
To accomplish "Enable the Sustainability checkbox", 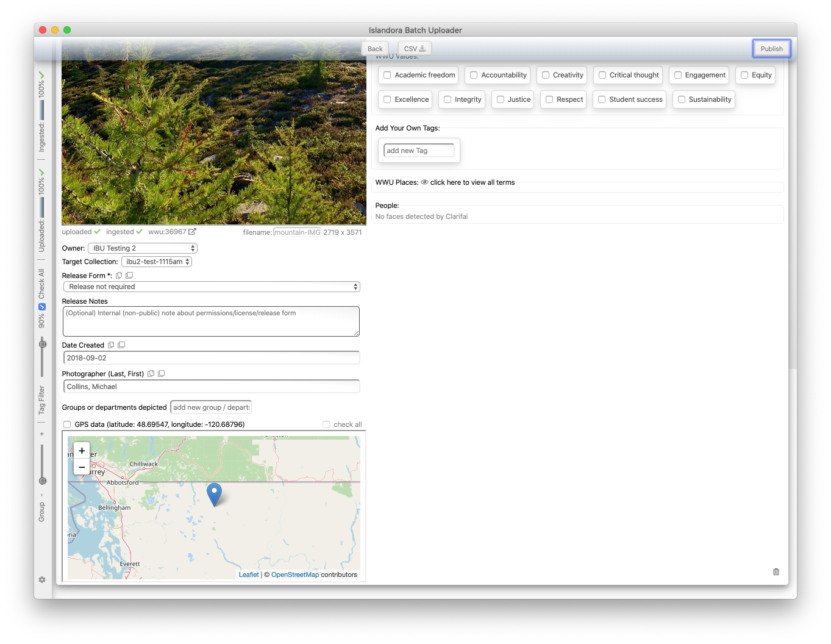I will [x=682, y=99].
